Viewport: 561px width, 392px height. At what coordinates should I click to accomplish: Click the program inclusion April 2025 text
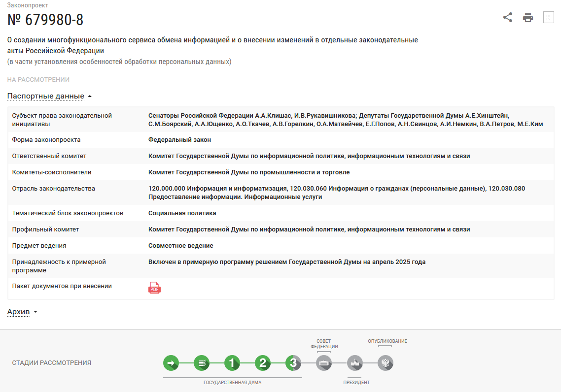287,262
